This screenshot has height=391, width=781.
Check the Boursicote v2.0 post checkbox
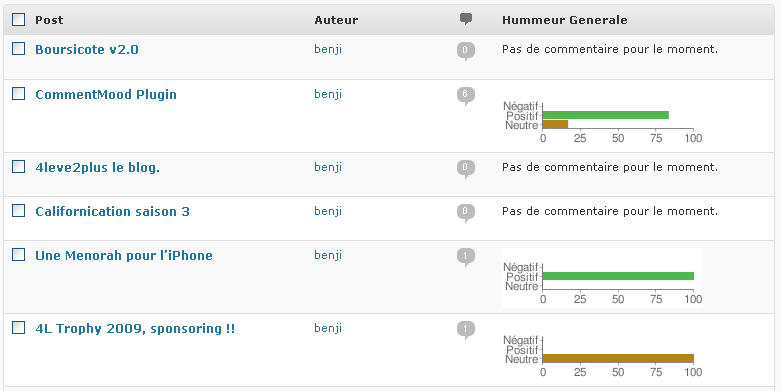coord(18,48)
